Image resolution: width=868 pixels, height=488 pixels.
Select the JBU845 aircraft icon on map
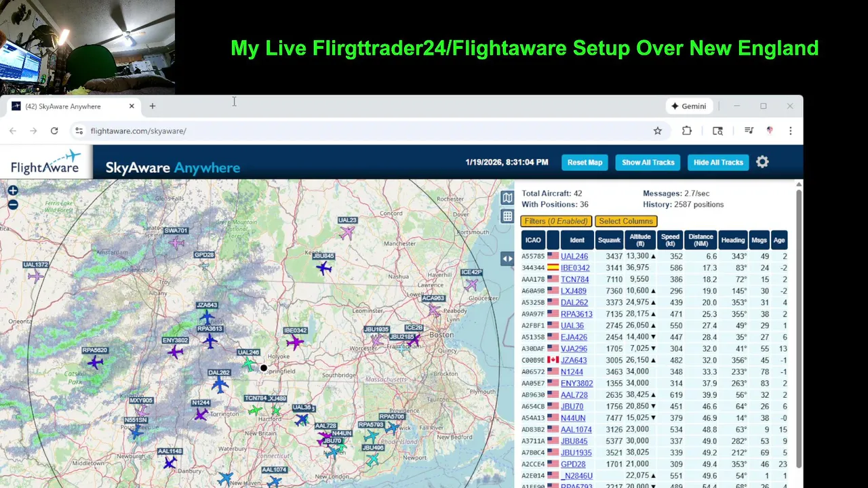(323, 268)
